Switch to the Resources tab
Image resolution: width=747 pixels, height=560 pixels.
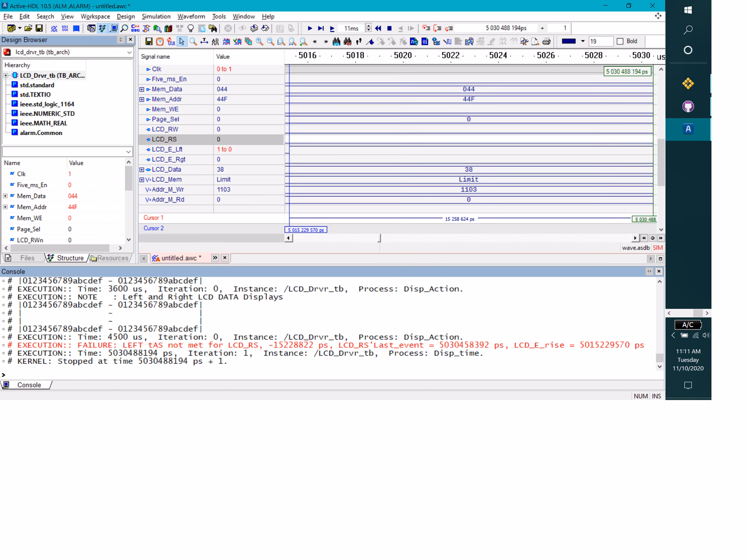(110, 258)
